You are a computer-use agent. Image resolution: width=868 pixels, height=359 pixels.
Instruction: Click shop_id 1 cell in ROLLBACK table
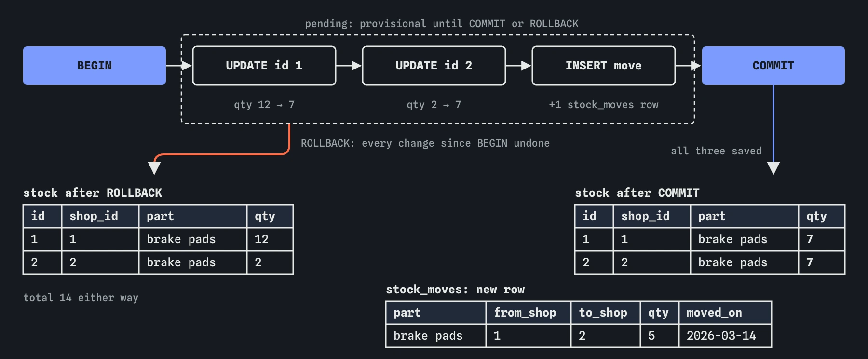pos(100,239)
